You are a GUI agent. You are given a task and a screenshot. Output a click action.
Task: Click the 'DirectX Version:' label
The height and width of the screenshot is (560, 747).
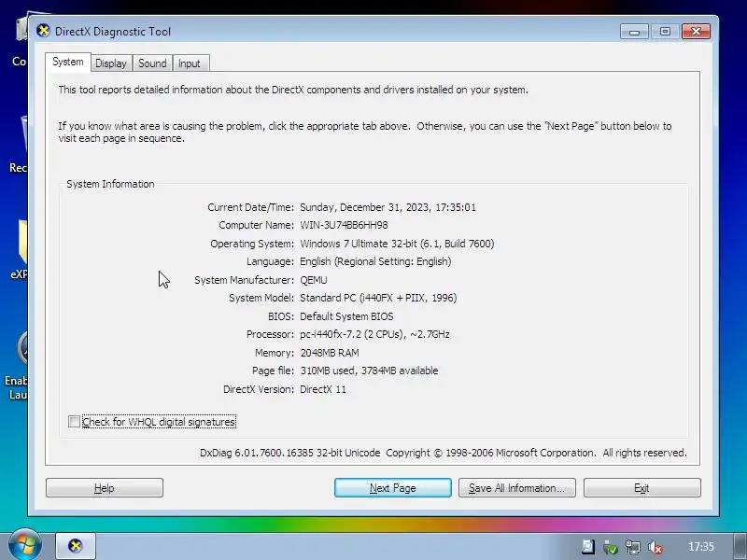coord(259,389)
